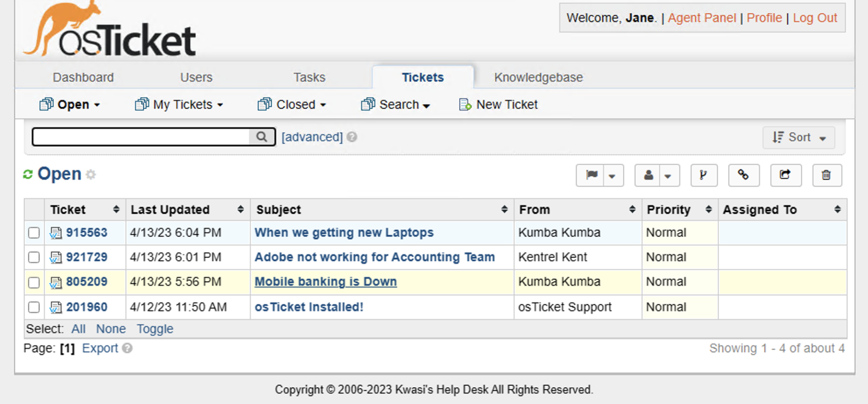Open the Agent Panel link

(x=702, y=18)
